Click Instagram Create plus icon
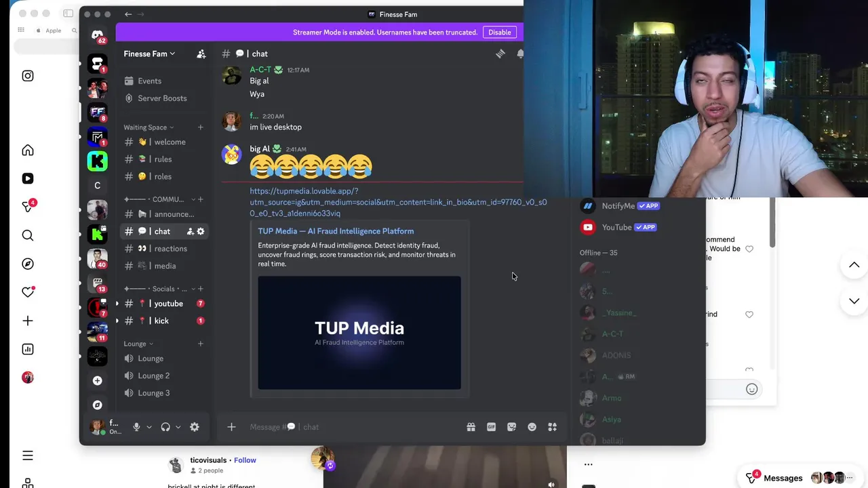868x488 pixels. pos(28,321)
